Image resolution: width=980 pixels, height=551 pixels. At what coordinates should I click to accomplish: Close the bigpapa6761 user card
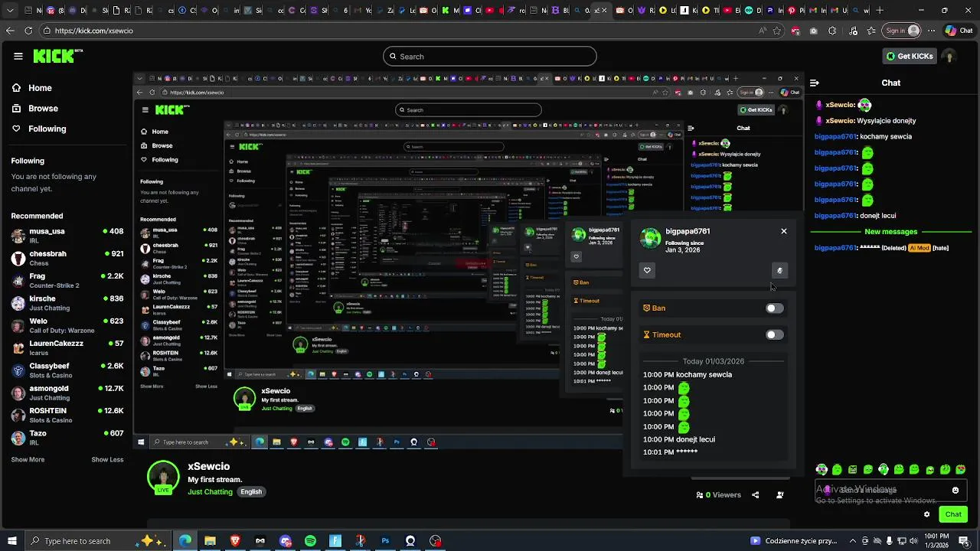[784, 231]
